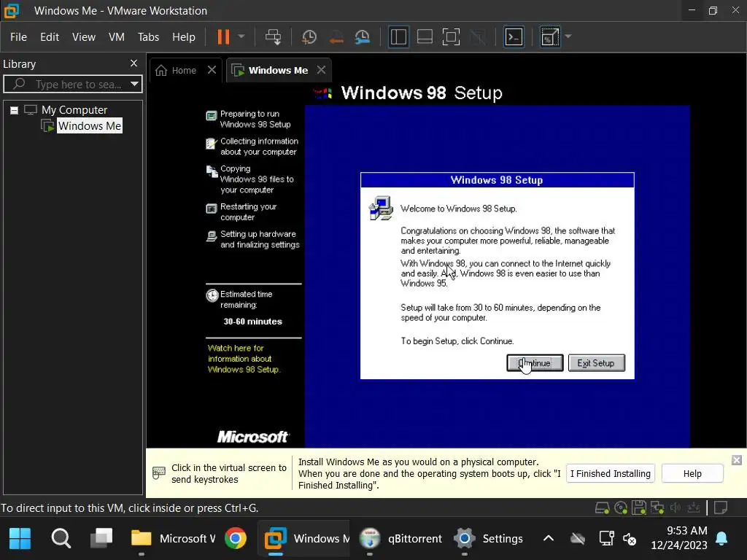The image size is (747, 560).
Task: Click Exit Setup in the setup dialog
Action: point(596,363)
